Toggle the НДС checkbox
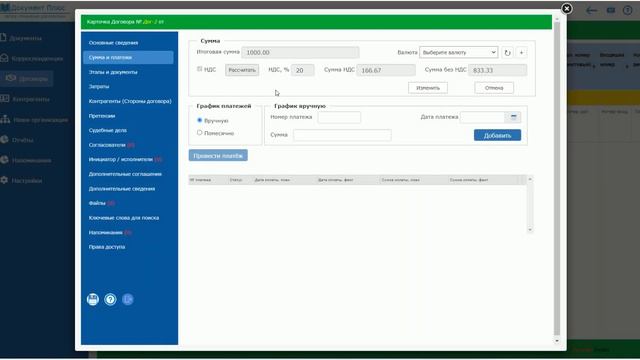This screenshot has width=640, height=360. click(200, 69)
